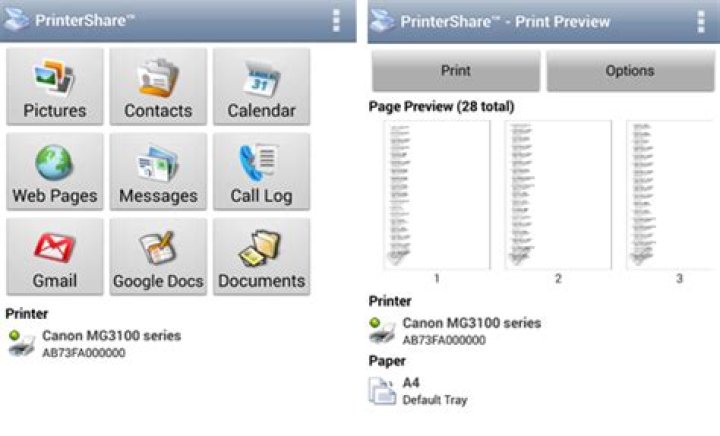Click the Options button

click(630, 71)
